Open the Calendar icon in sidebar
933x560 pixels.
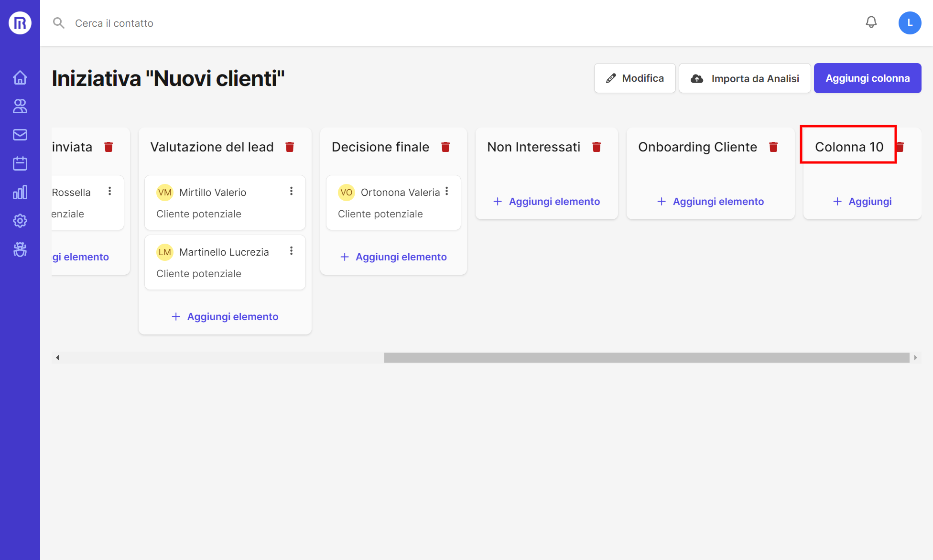tap(20, 163)
